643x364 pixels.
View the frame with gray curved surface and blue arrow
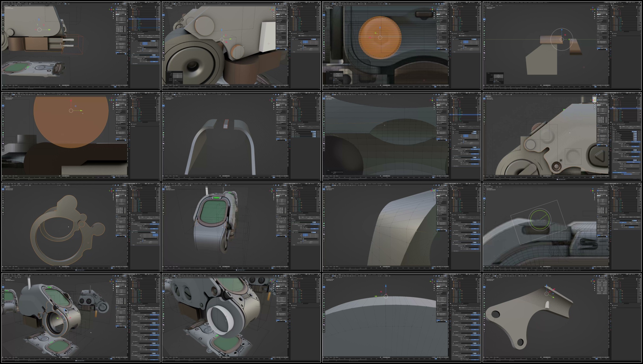coord(402,318)
